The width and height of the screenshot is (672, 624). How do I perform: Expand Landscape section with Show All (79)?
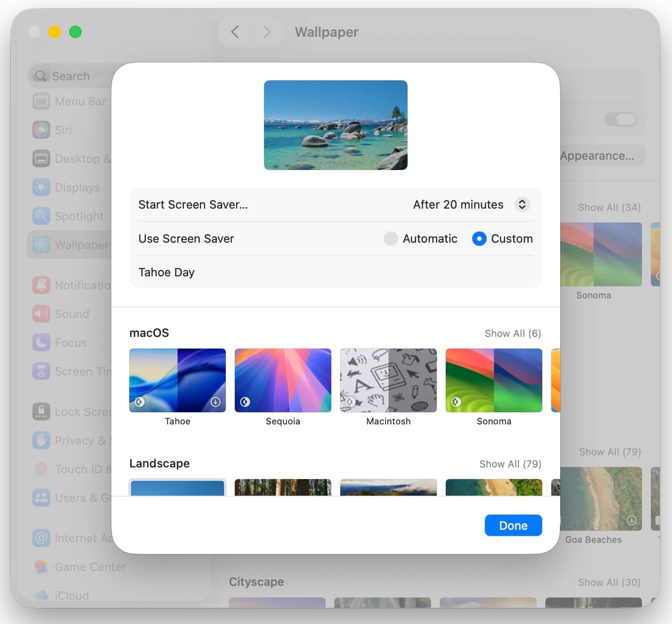510,464
